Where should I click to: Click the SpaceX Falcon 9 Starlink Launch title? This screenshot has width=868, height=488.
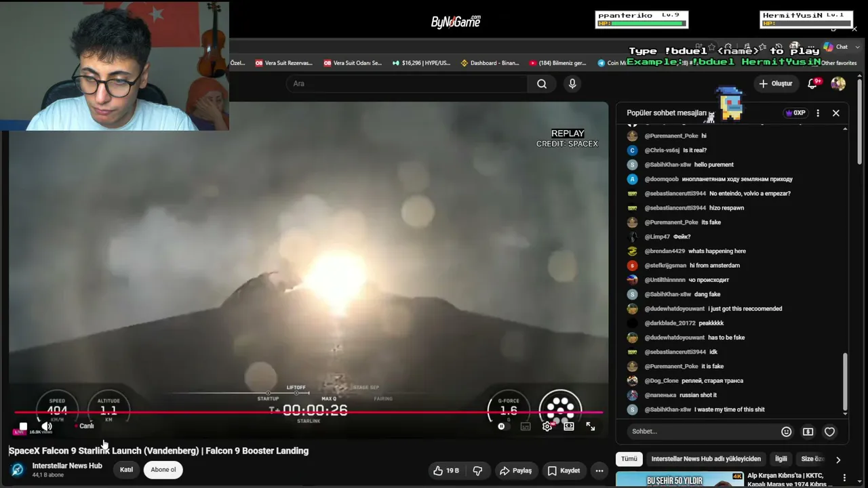(x=159, y=451)
